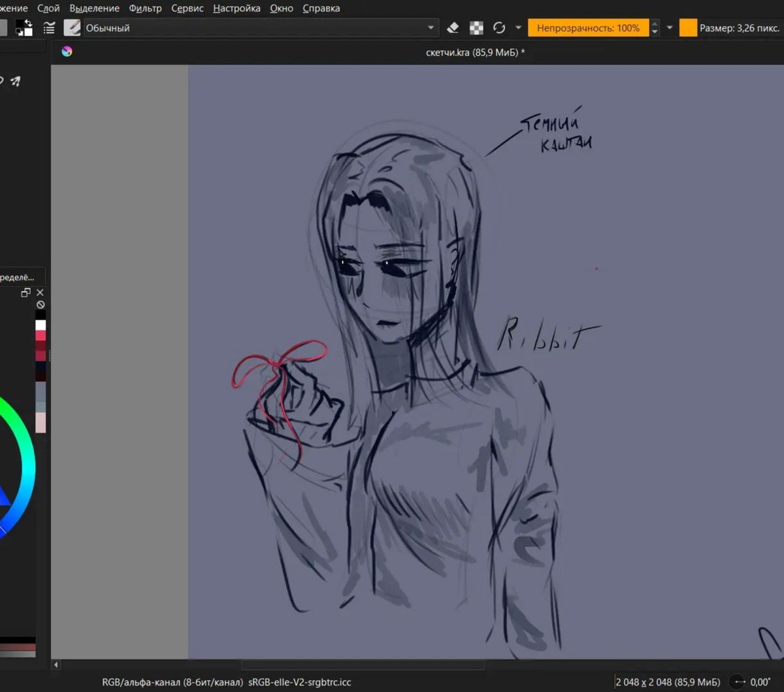This screenshot has height=692, width=784.
Task: Clear the color history with crossed-circle icon
Action: click(41, 305)
